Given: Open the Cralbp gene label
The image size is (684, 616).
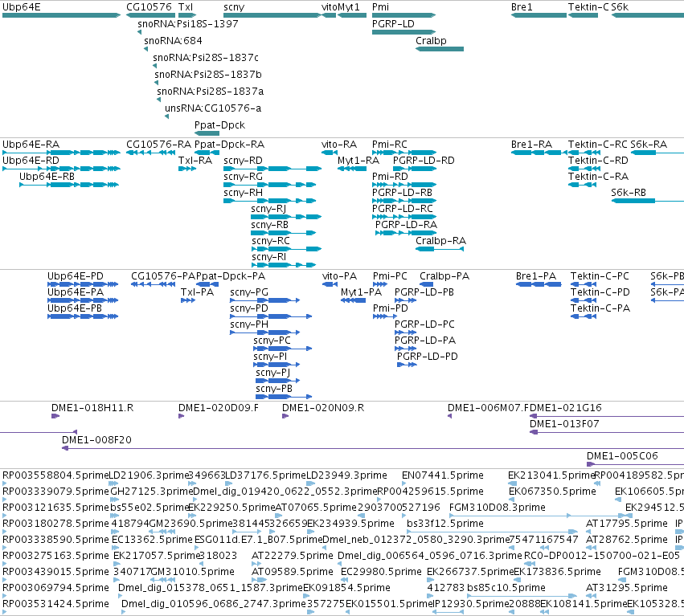Looking at the screenshot, I should 431,40.
